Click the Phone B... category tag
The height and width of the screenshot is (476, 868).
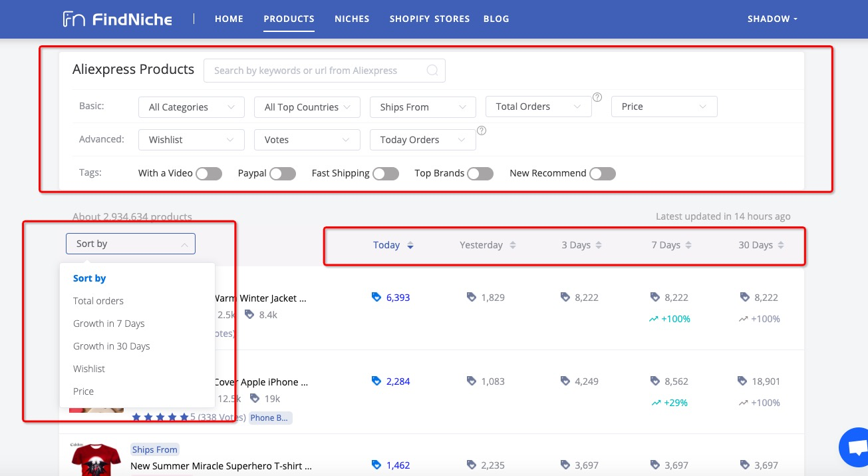[x=271, y=417]
